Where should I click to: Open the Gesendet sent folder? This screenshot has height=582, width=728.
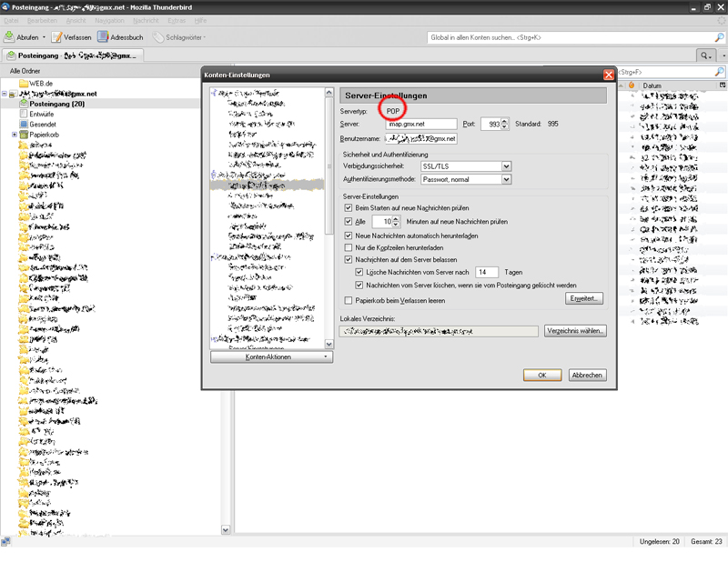(x=43, y=125)
